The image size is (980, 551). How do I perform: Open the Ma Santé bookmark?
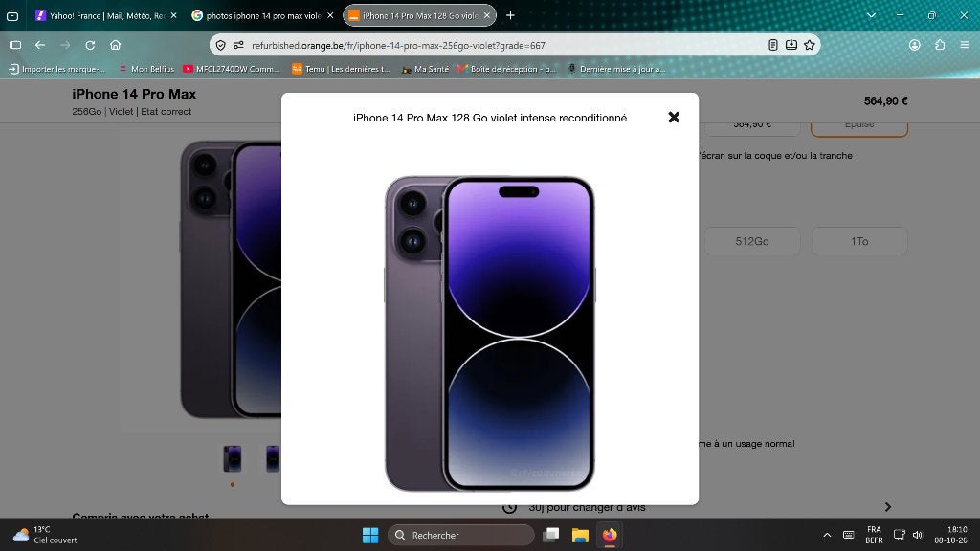click(x=425, y=69)
